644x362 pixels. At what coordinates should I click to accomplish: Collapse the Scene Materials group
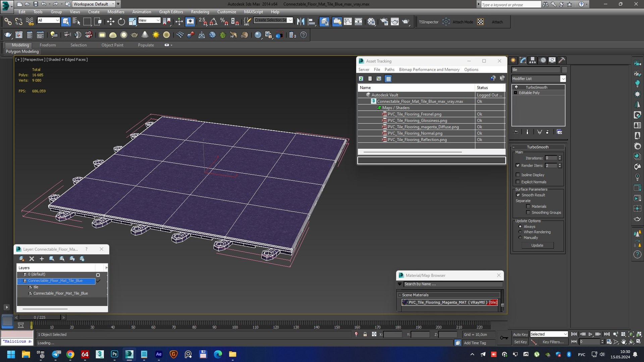pos(400,295)
